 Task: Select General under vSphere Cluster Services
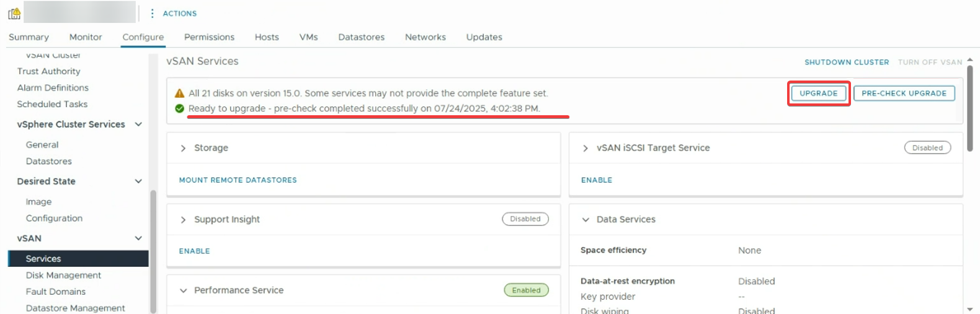coord(42,145)
